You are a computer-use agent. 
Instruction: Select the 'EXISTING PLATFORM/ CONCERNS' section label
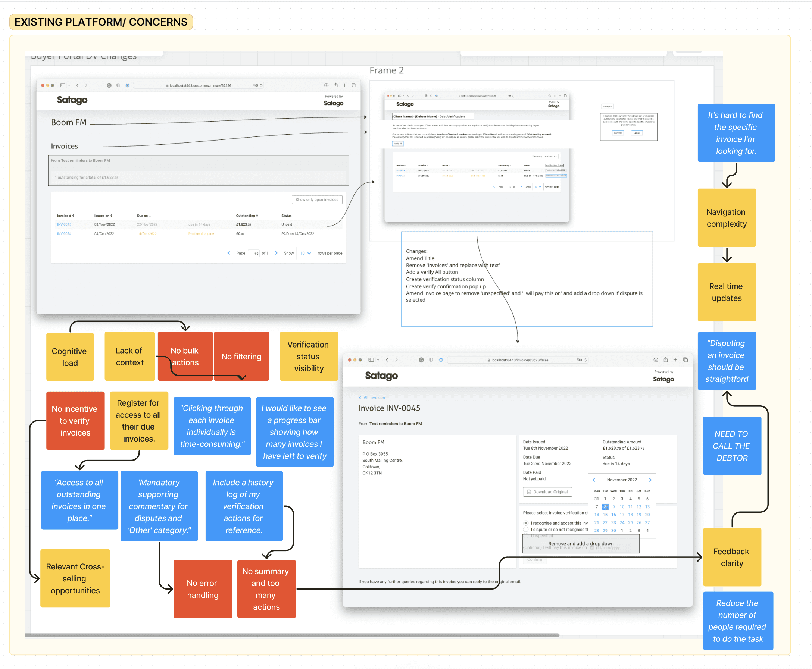pos(101,22)
